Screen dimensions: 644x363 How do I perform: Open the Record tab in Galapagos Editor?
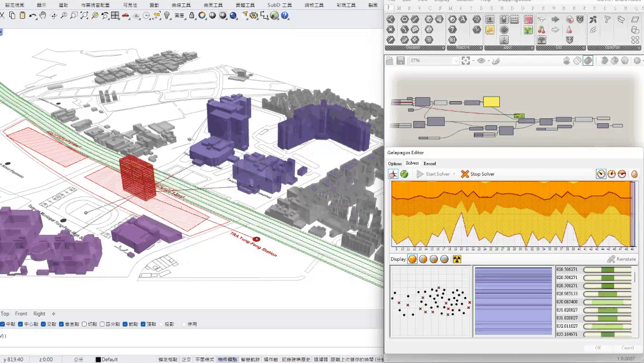pyautogui.click(x=430, y=164)
